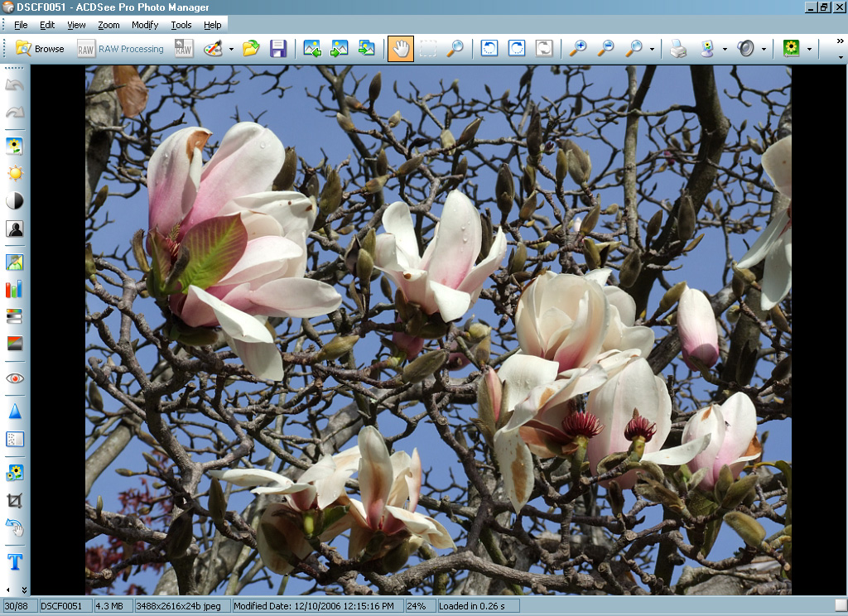Enable the Zoom magnifier tool
This screenshot has width=848, height=616.
point(455,49)
